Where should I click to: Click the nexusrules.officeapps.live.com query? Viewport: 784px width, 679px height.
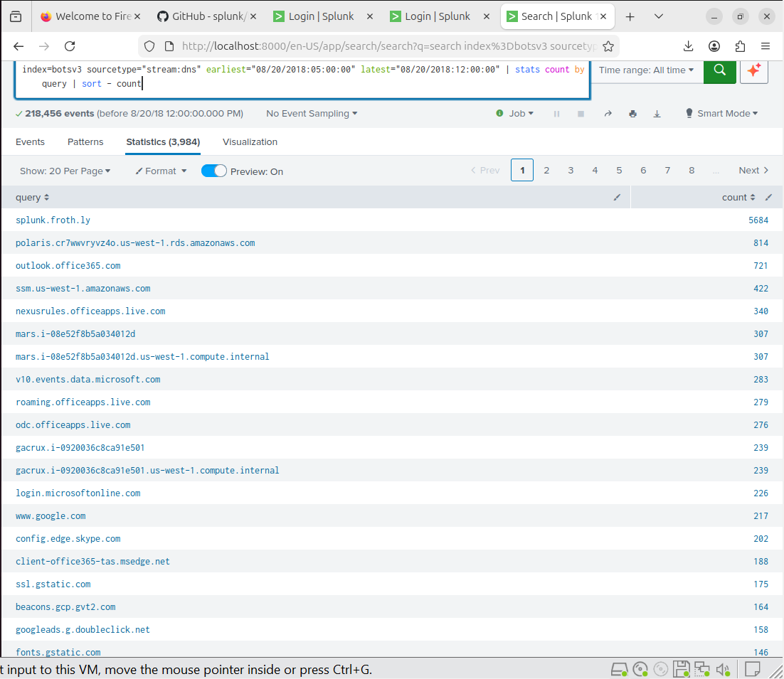tap(90, 311)
